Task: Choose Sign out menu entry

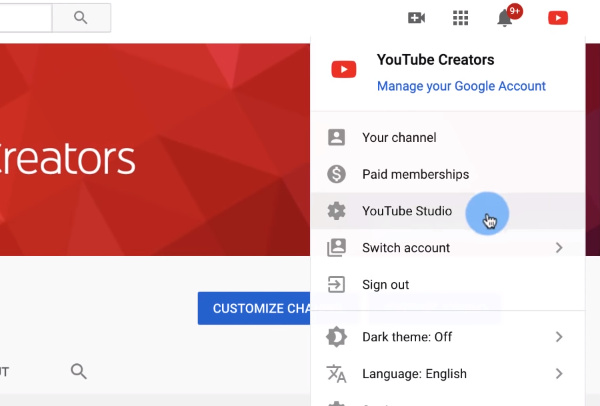Action: tap(448, 284)
